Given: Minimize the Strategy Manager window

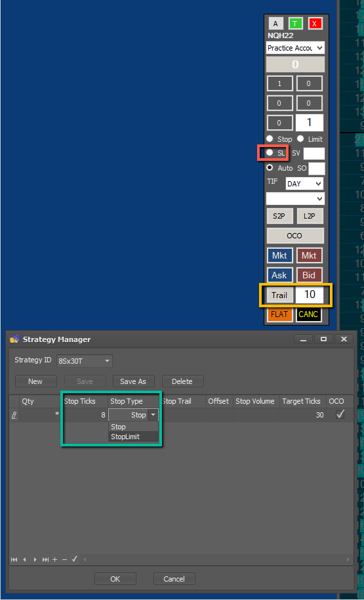Looking at the screenshot, I should coord(303,339).
